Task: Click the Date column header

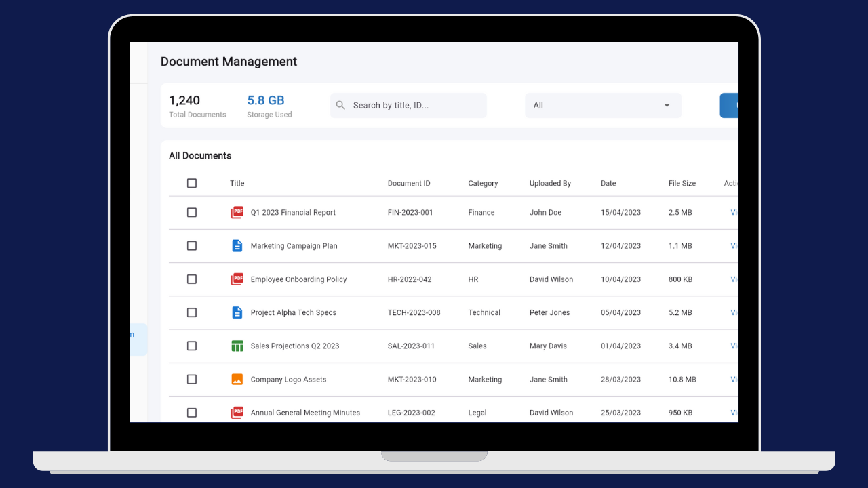Action: (608, 183)
